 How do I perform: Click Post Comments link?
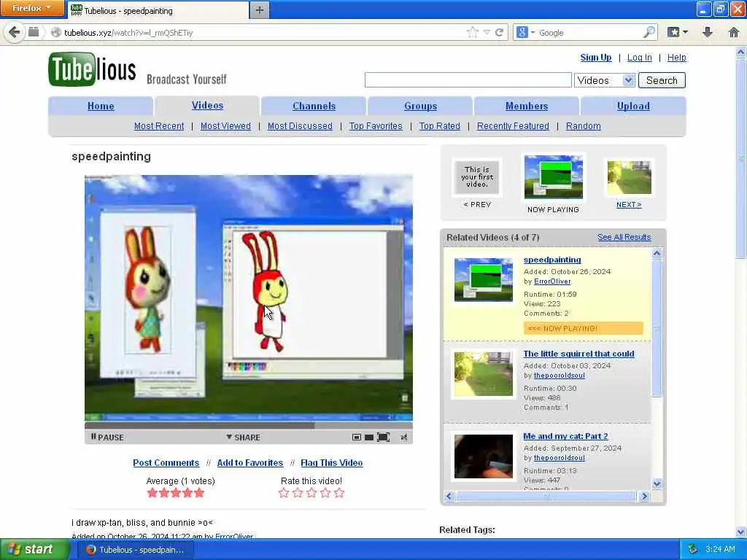166,462
